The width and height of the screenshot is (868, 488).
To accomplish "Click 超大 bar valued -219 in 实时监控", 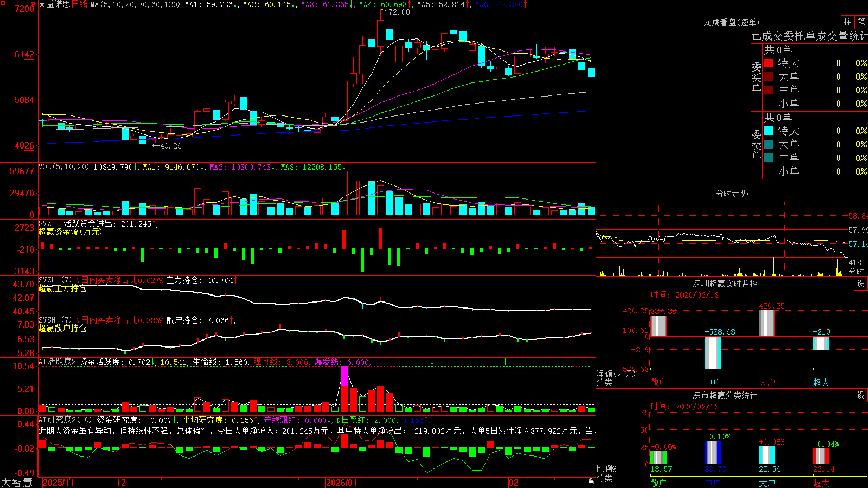I will (821, 343).
